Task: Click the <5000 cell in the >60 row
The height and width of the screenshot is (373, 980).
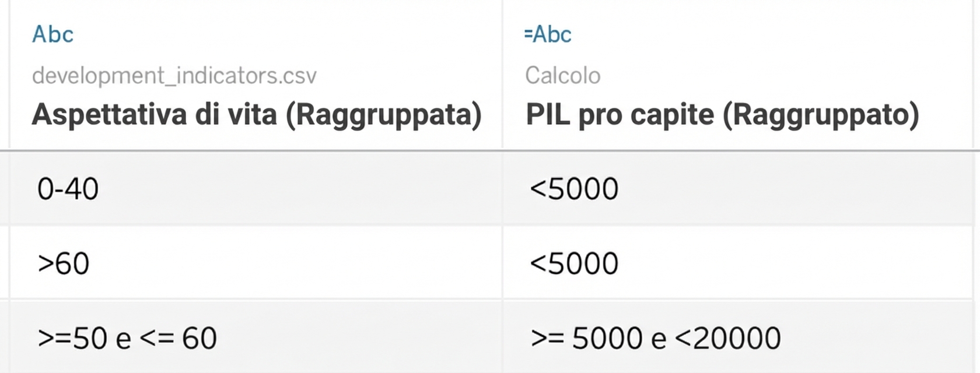Action: 574,263
